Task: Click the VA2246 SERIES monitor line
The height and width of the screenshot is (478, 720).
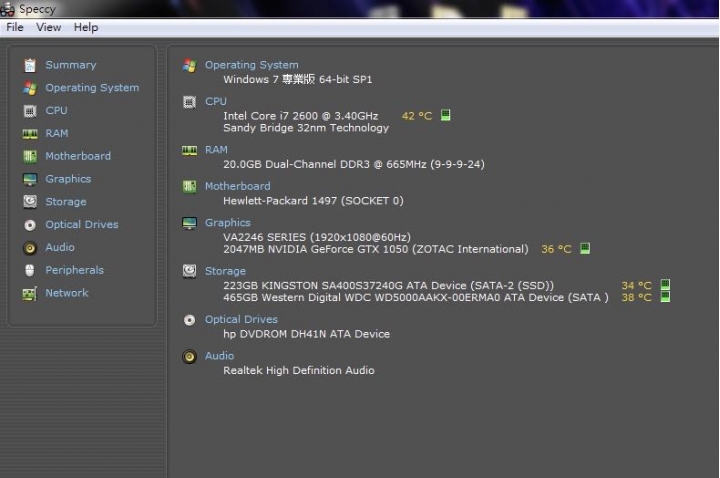Action: point(317,237)
